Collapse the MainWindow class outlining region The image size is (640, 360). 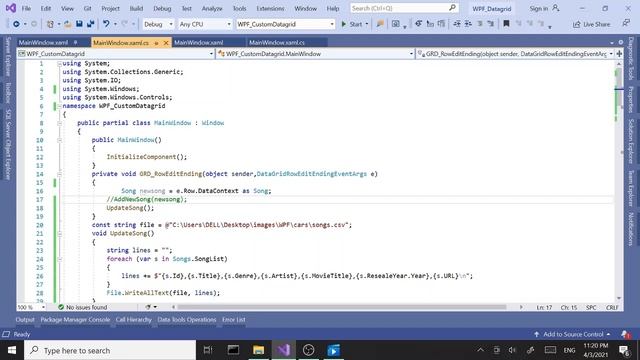click(x=59, y=123)
